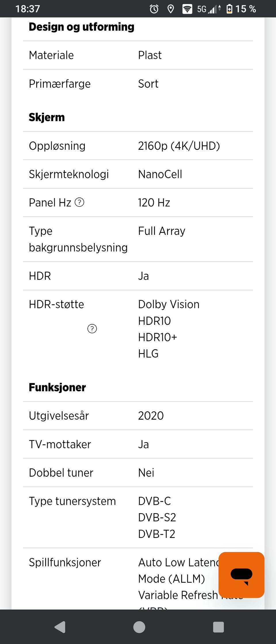Tap the Android home button
Viewport: 276px width, 644px height.
pyautogui.click(x=139, y=627)
